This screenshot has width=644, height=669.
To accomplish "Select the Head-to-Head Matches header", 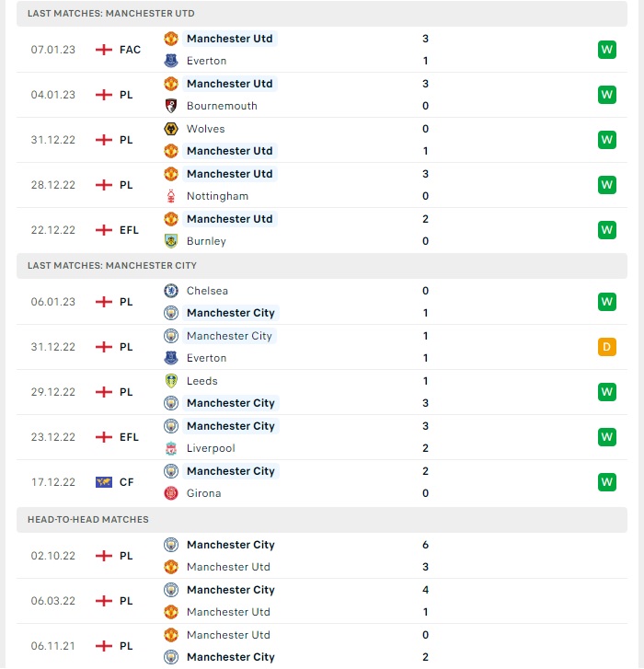I will 322,520.
